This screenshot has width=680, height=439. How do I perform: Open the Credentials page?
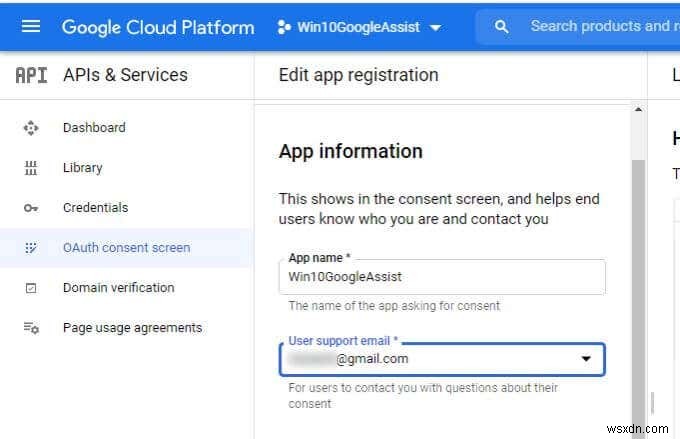point(95,208)
